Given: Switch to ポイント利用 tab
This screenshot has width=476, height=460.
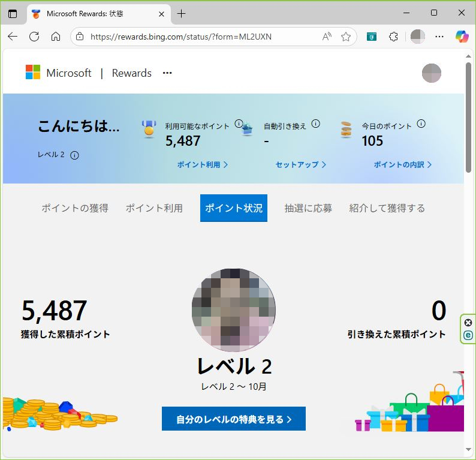Looking at the screenshot, I should click(x=154, y=208).
